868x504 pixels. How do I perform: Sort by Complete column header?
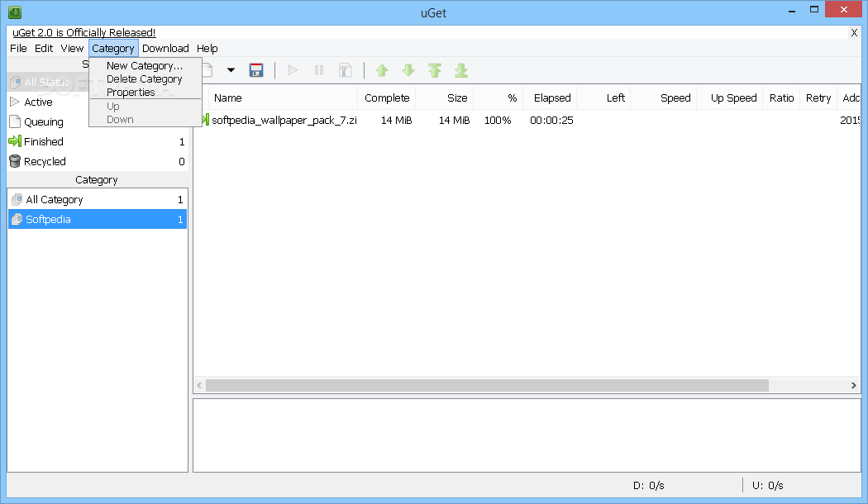tap(387, 98)
